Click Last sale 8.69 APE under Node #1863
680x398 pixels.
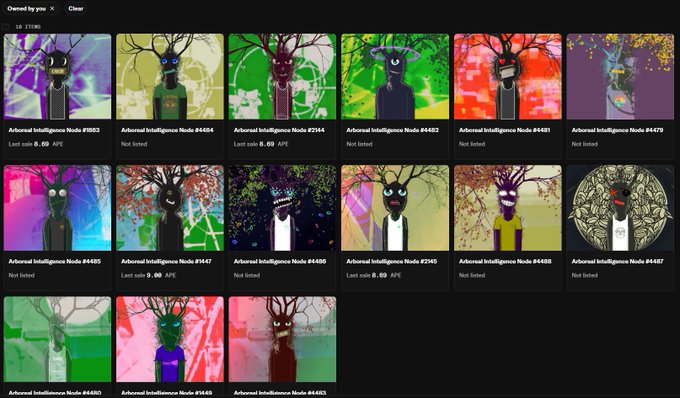click(x=36, y=144)
